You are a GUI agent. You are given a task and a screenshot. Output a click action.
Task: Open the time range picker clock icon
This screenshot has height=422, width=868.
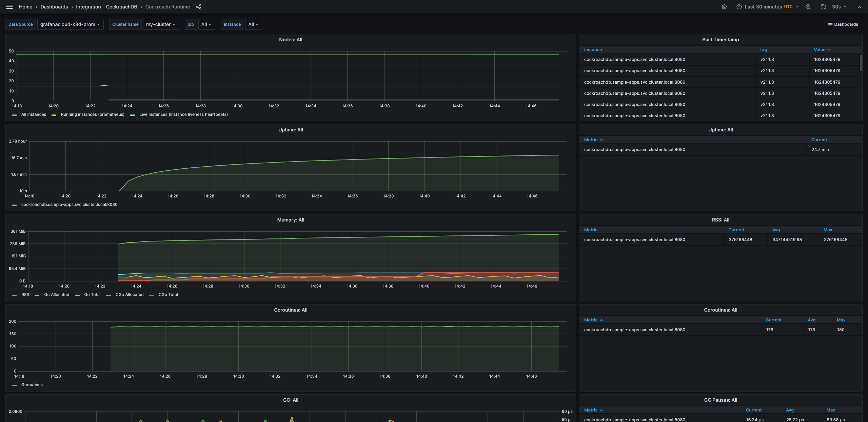pos(739,7)
